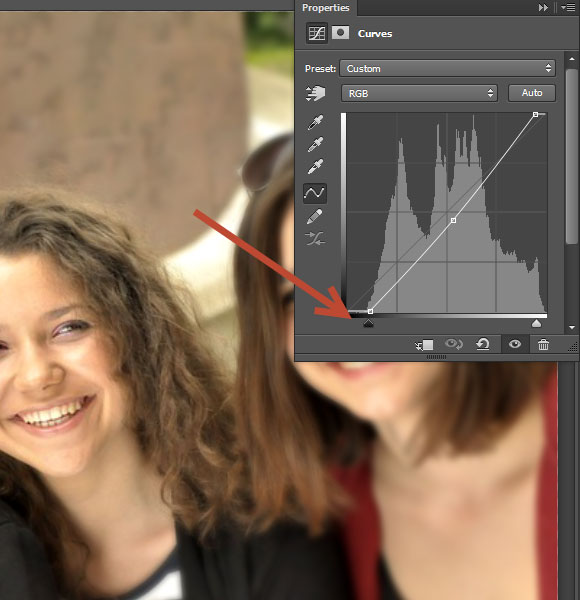Select the black point eyedropper

pyautogui.click(x=315, y=122)
